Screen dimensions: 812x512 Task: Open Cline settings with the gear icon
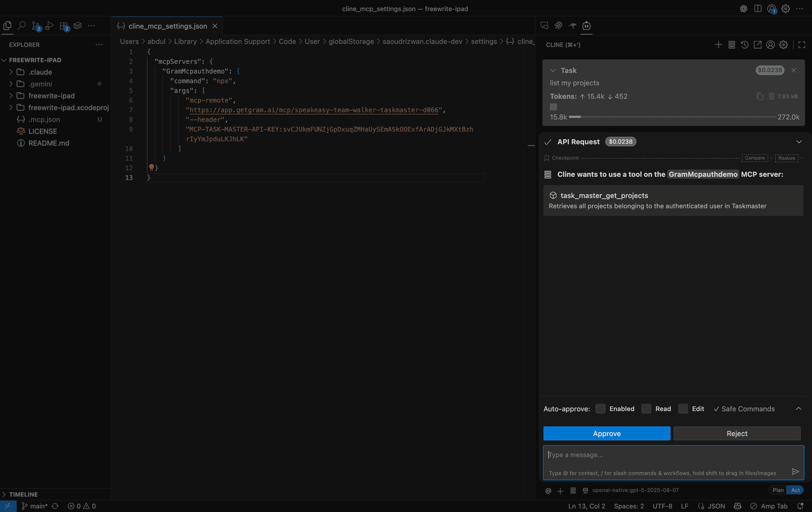tap(783, 44)
